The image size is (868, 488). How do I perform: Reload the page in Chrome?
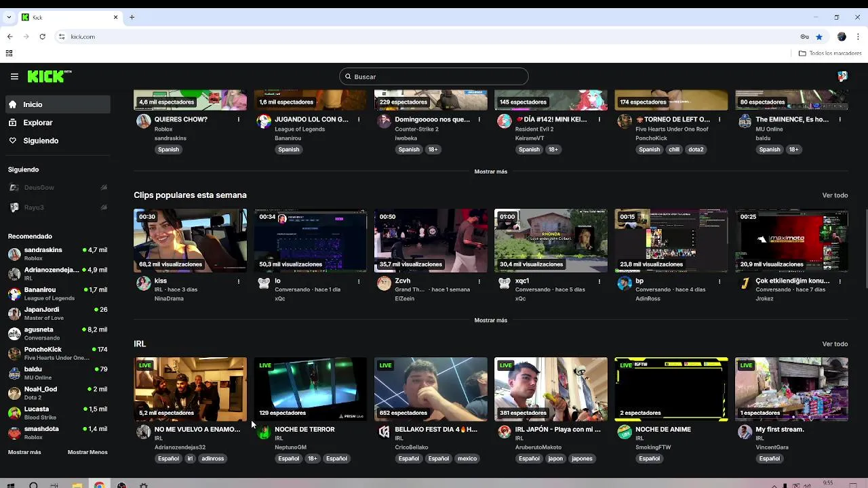point(42,37)
